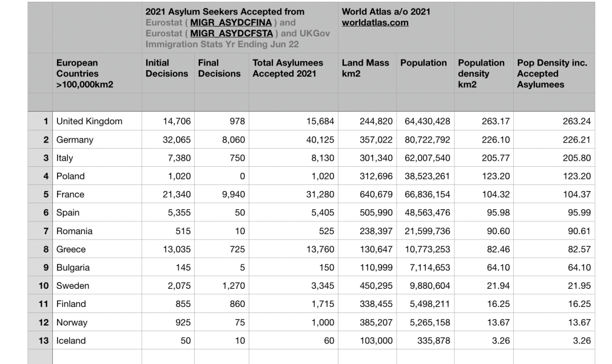Viewport: 612px width, 364px height.
Task: Select the 'Land Mass km2' column header
Action: point(368,73)
